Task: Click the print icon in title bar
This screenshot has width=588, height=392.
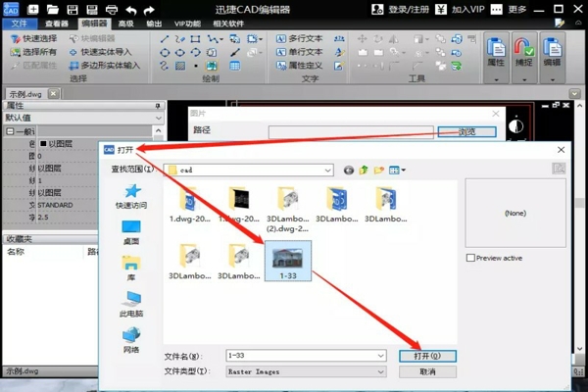Action: tap(112, 10)
